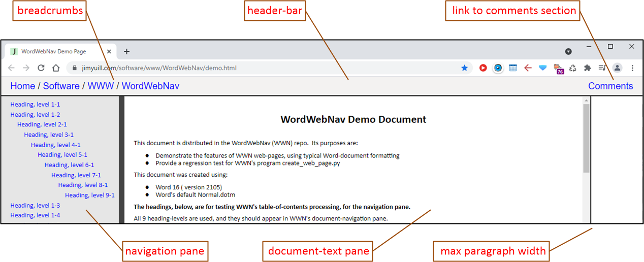Viewport: 644px width, 262px height.
Task: Click the browser Home icon
Action: click(56, 68)
